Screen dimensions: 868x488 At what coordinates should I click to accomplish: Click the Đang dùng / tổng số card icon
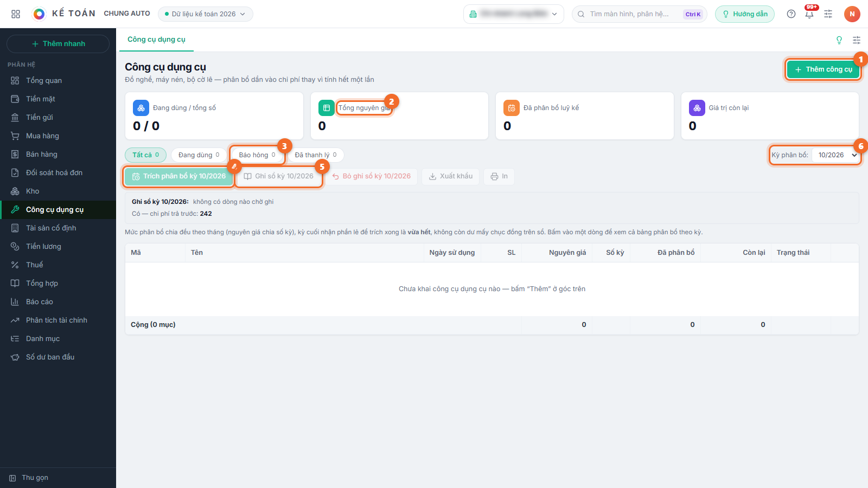pos(141,108)
